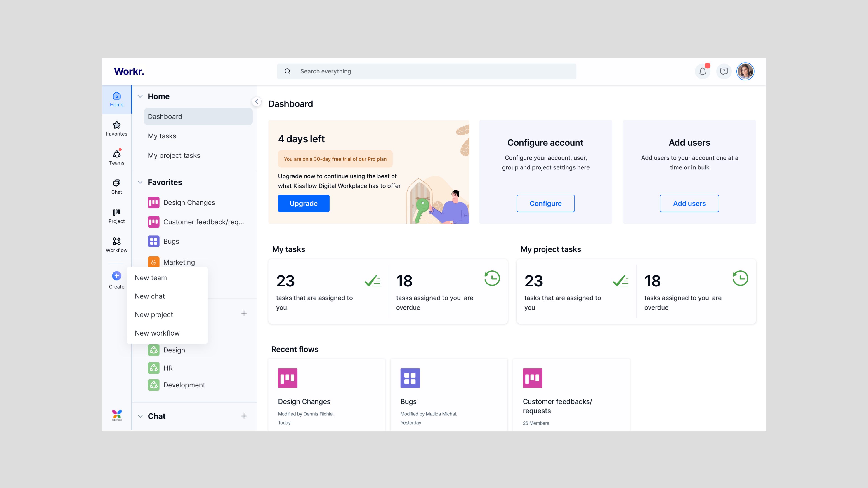Collapse the Home section chevron

pos(140,96)
